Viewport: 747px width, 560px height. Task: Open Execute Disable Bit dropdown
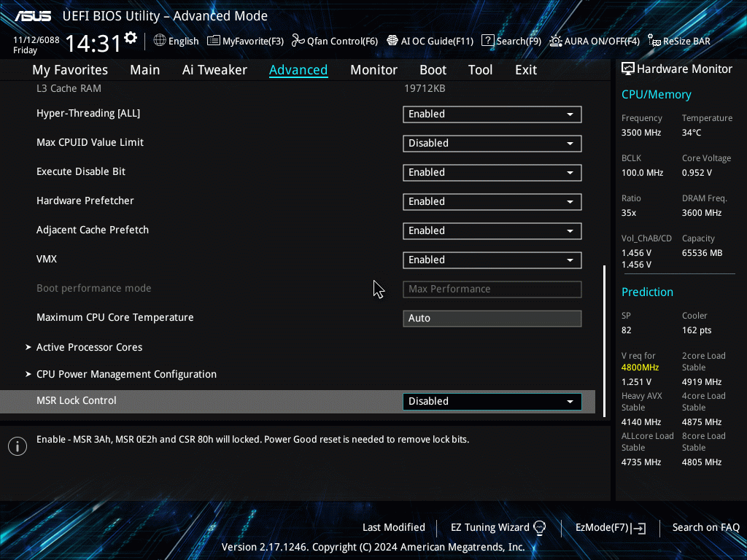point(492,173)
